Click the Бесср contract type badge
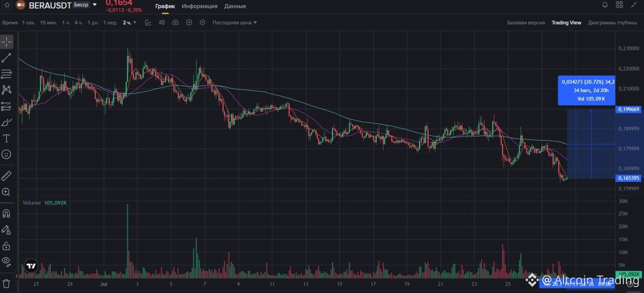 (x=81, y=5)
